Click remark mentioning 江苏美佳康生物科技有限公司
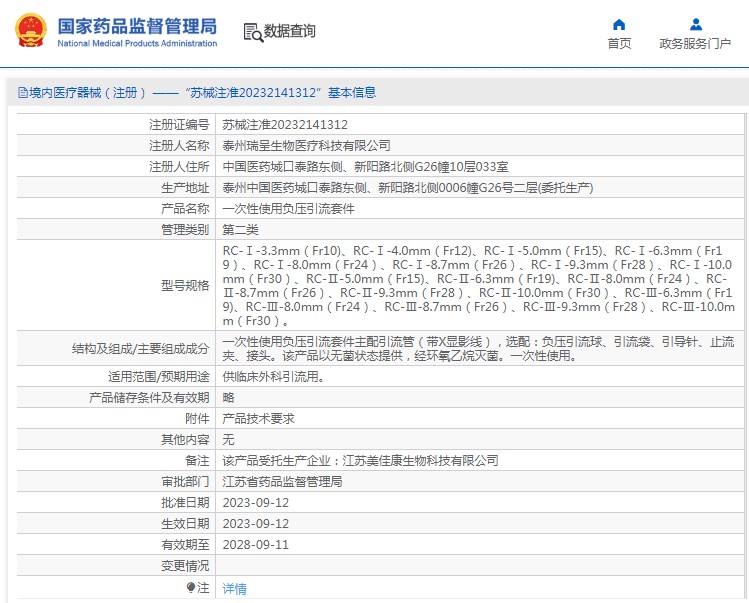Viewport: 749px width, 603px height. [x=360, y=461]
